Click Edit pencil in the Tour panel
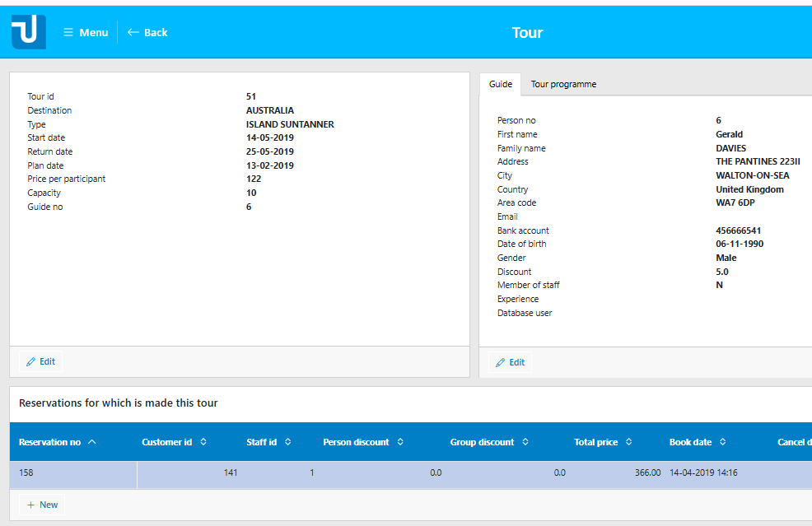The image size is (812, 526). click(x=40, y=361)
